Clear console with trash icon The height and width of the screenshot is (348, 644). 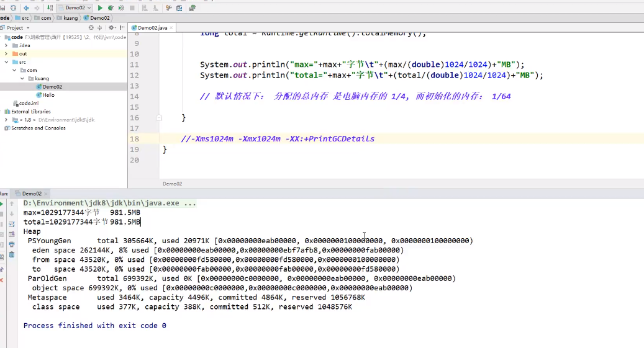click(12, 255)
